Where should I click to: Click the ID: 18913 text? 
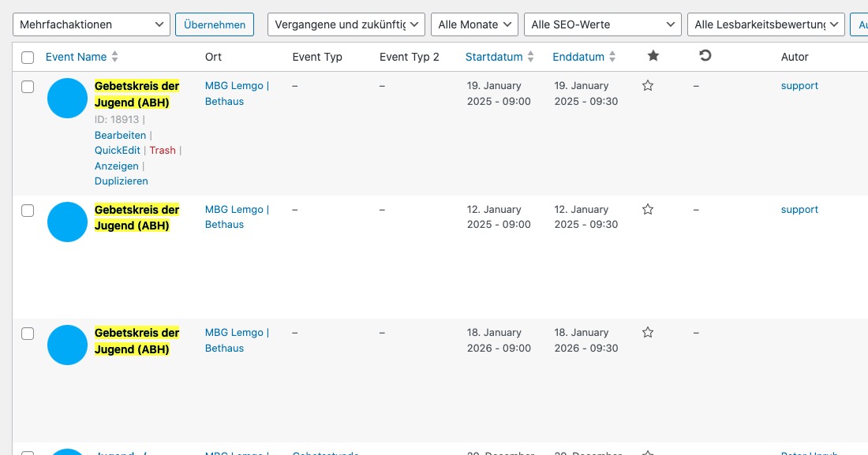click(117, 119)
